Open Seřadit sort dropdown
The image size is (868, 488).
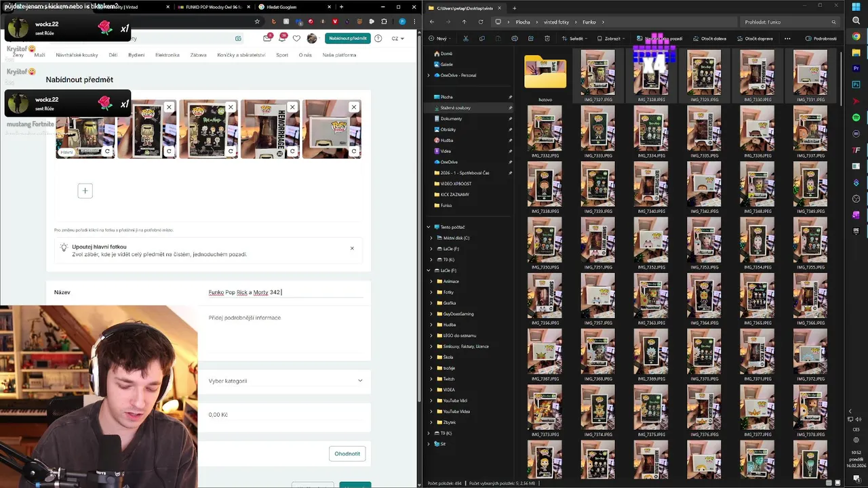576,39
